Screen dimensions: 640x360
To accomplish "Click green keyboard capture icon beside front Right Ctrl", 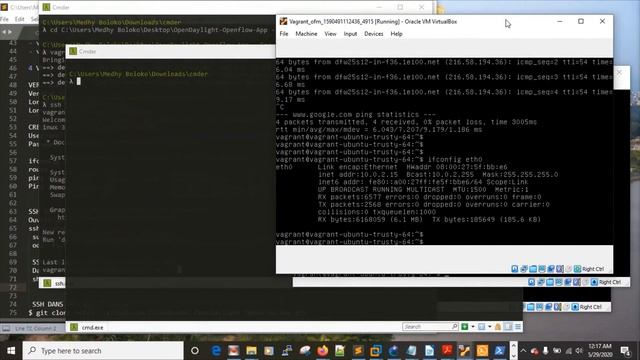I will coord(577,269).
